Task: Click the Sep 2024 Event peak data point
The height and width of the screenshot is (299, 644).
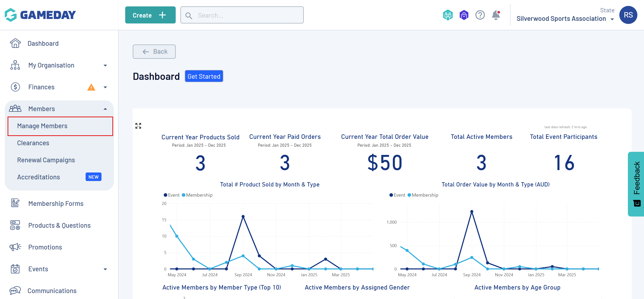Action: (243, 217)
